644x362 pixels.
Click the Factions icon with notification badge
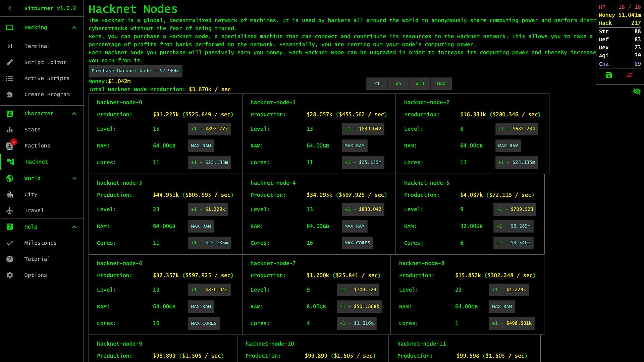pyautogui.click(x=10, y=146)
